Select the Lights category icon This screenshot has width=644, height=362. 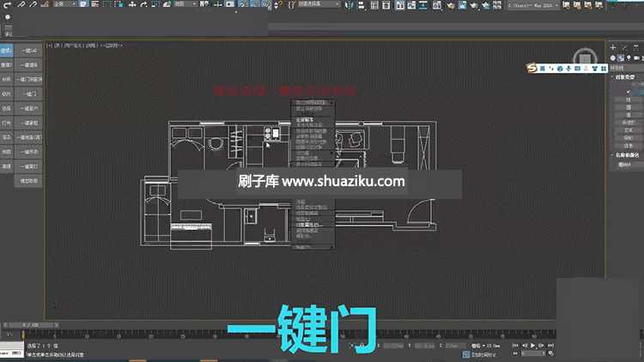pyautogui.click(x=629, y=57)
